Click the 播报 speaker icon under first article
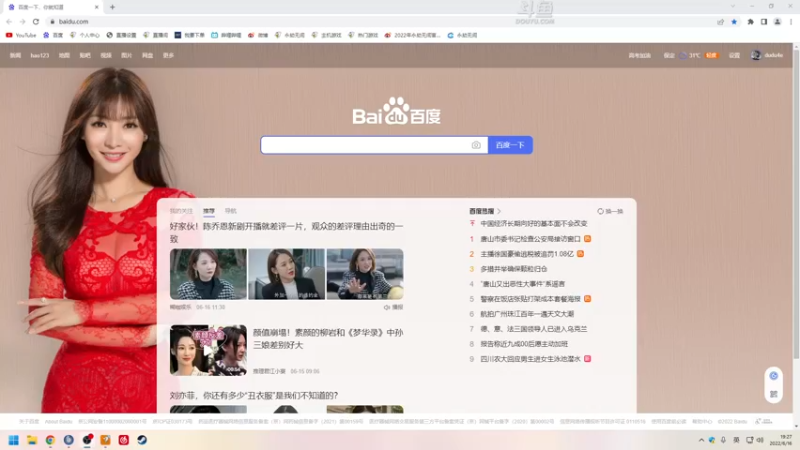This screenshot has width=800, height=450. pyautogui.click(x=387, y=307)
